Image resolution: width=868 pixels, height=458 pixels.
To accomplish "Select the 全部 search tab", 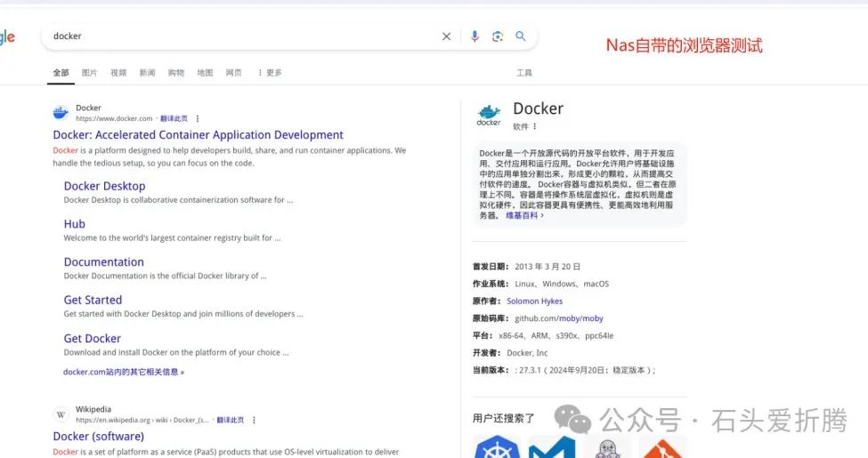I will pos(61,72).
